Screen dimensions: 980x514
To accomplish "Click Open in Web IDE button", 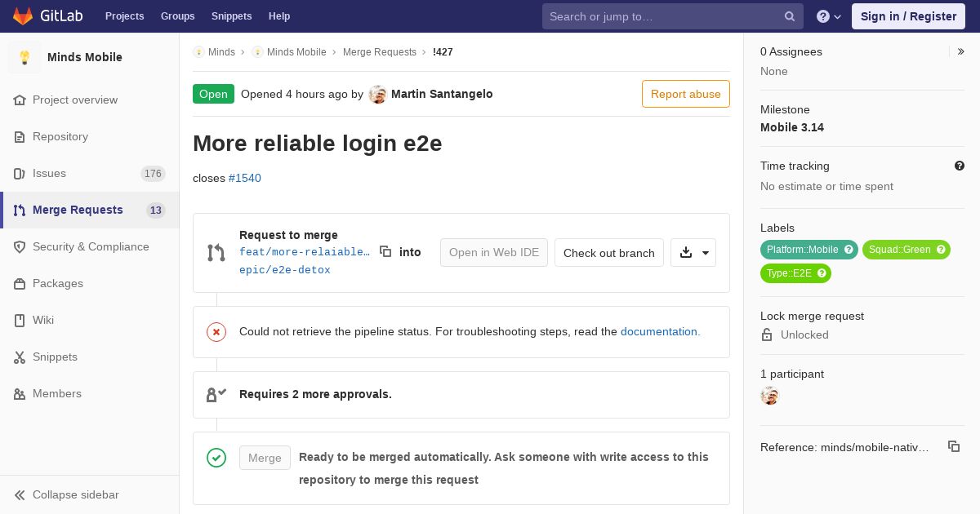I will point(494,253).
